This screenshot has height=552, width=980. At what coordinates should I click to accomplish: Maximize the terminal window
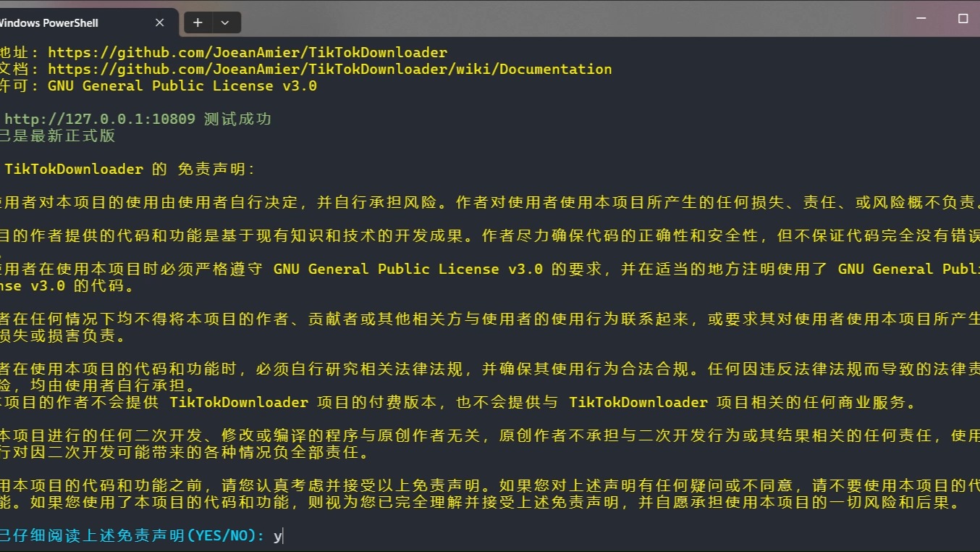pos(963,18)
